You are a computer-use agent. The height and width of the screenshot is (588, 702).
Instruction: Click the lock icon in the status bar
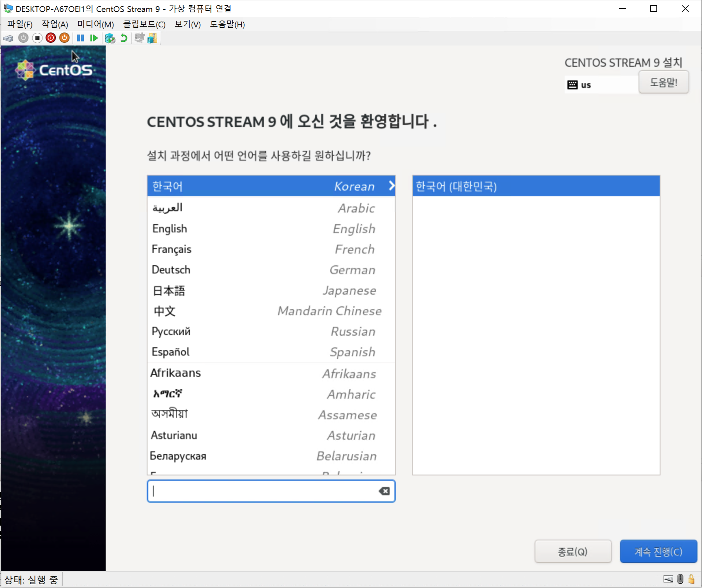(691, 579)
